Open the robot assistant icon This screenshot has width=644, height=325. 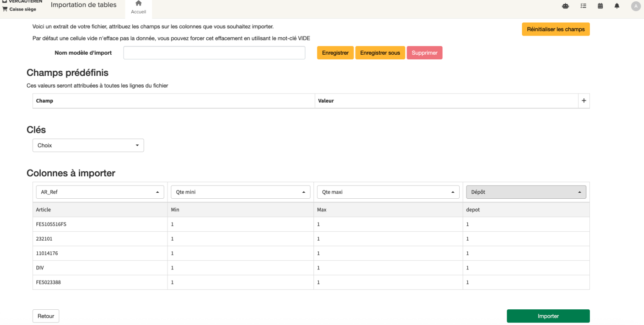pyautogui.click(x=565, y=6)
